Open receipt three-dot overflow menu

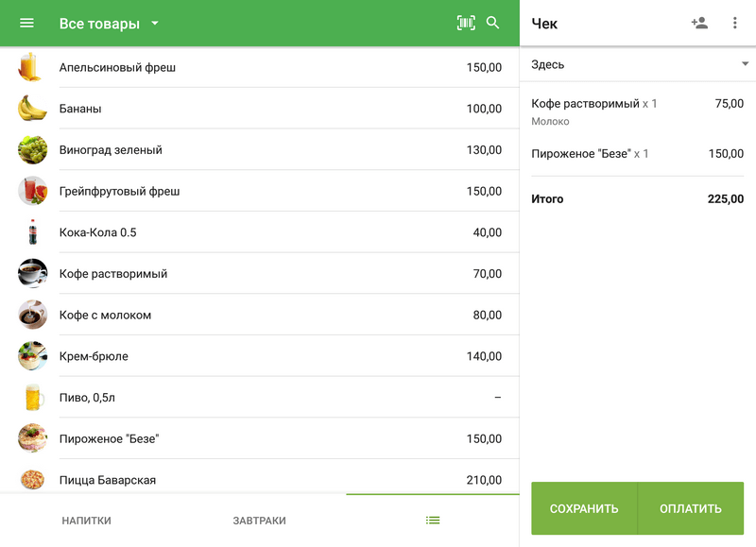[735, 24]
